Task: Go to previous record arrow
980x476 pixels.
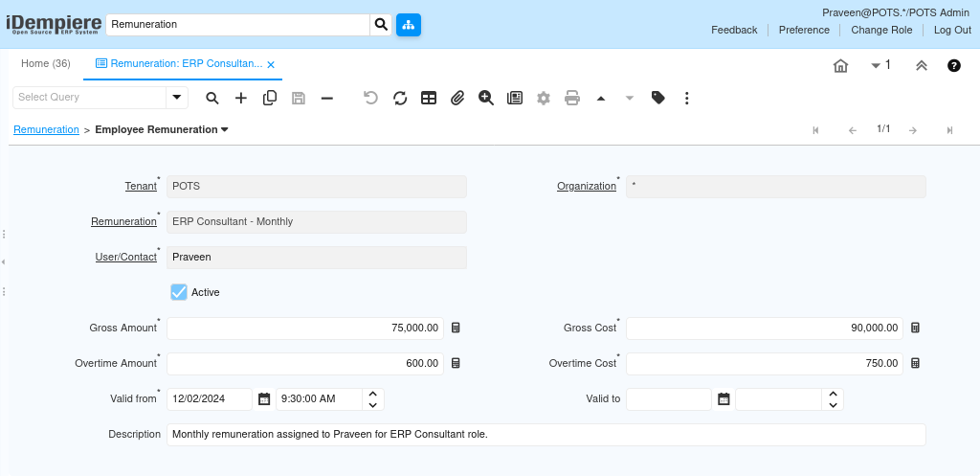Action: [x=853, y=130]
